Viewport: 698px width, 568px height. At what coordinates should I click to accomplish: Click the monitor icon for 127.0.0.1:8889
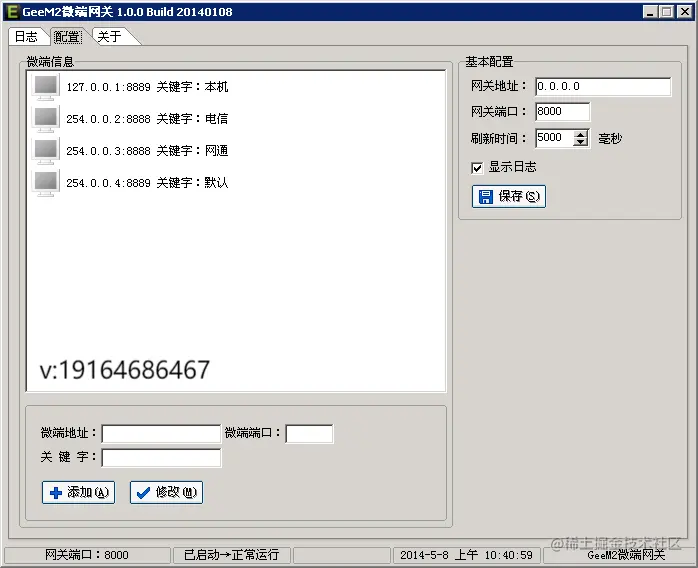tap(46, 87)
